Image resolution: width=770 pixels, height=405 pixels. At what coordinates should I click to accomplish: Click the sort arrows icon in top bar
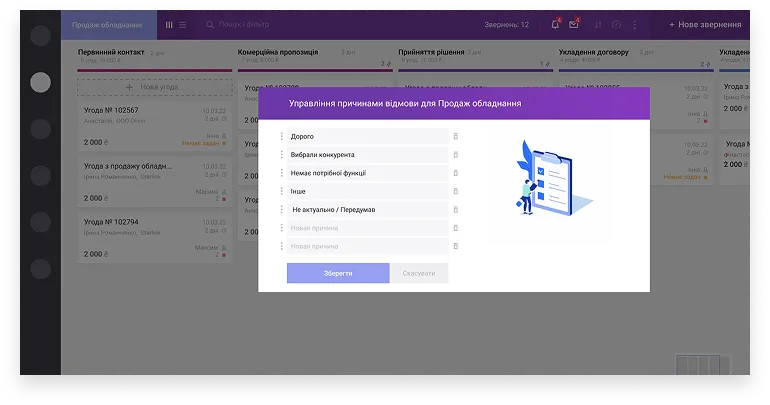click(598, 25)
